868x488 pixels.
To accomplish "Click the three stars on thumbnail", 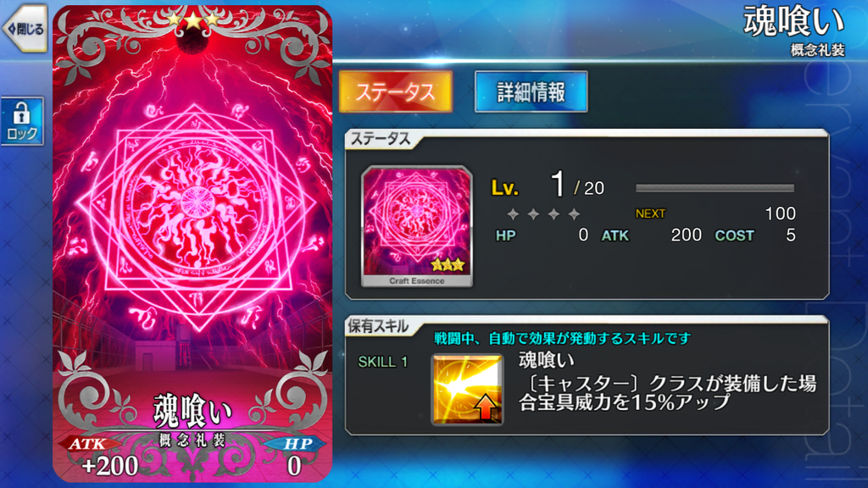I will pyautogui.click(x=448, y=265).
